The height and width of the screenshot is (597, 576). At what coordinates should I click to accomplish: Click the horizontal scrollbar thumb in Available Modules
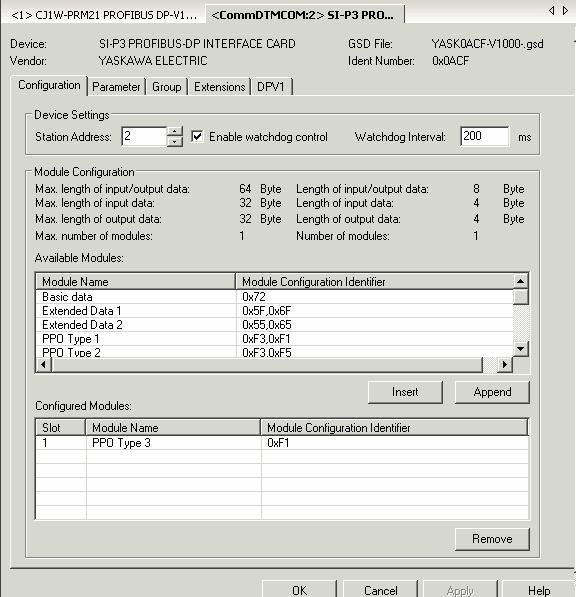267,364
